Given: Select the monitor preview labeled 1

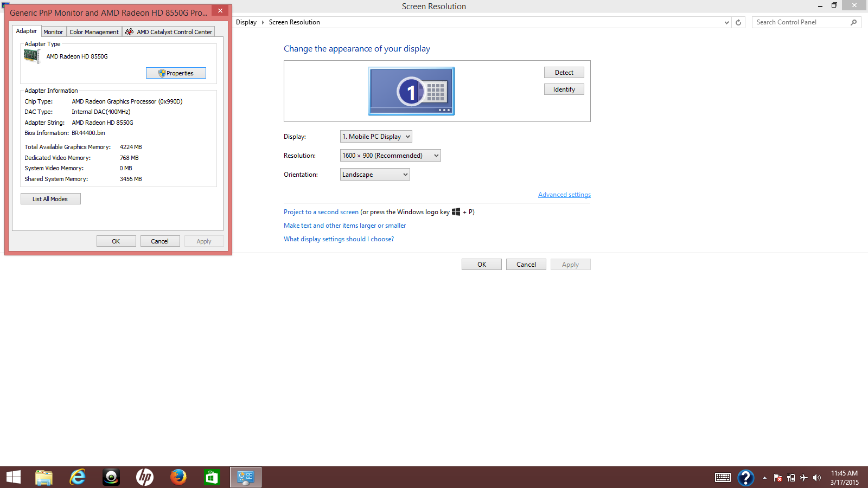Looking at the screenshot, I should [x=411, y=91].
